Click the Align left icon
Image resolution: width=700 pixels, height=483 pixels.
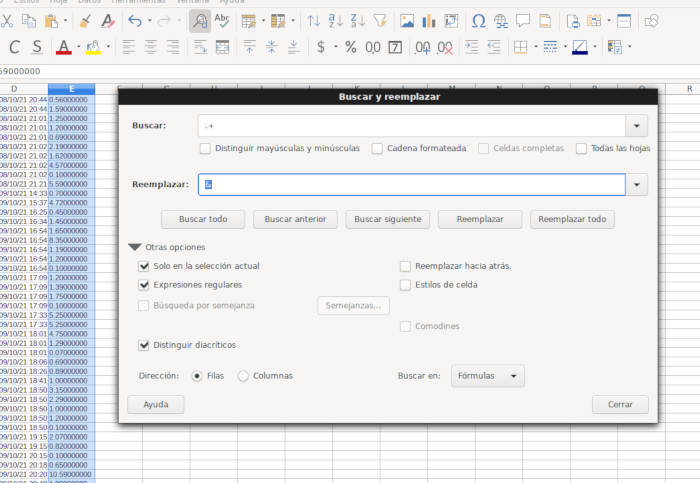point(129,47)
